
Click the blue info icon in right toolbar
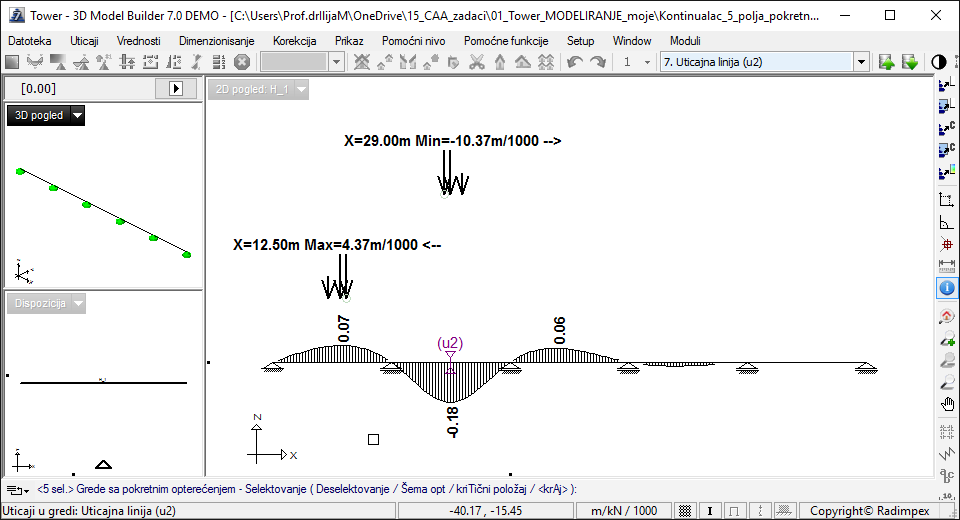point(947,288)
